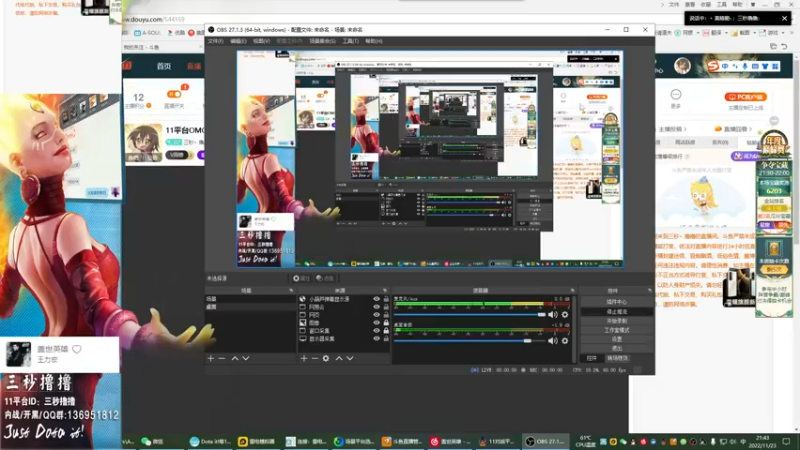Add a new source with plus icon
This screenshot has height=450, width=800.
304,359
